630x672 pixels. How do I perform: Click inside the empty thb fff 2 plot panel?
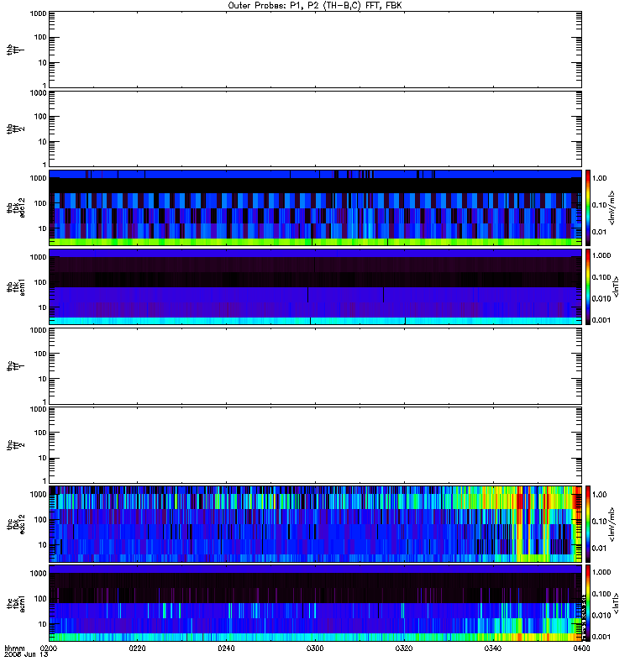[x=315, y=129]
